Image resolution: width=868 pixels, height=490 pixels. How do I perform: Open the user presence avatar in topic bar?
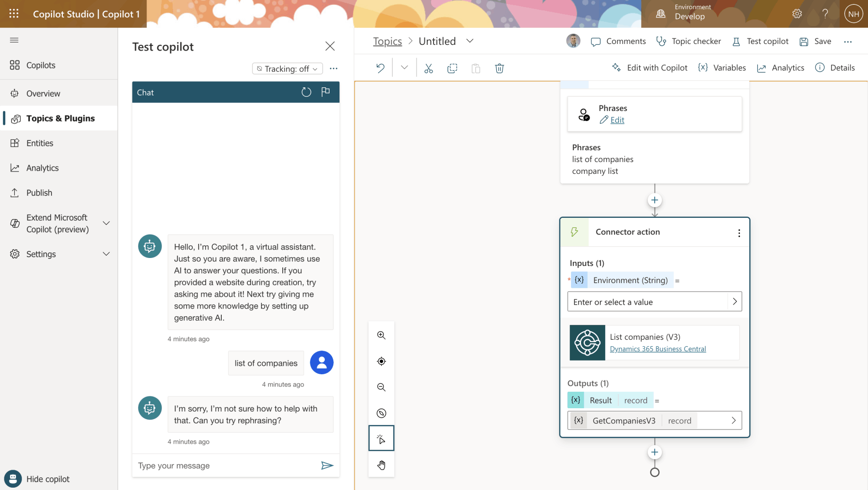point(573,41)
